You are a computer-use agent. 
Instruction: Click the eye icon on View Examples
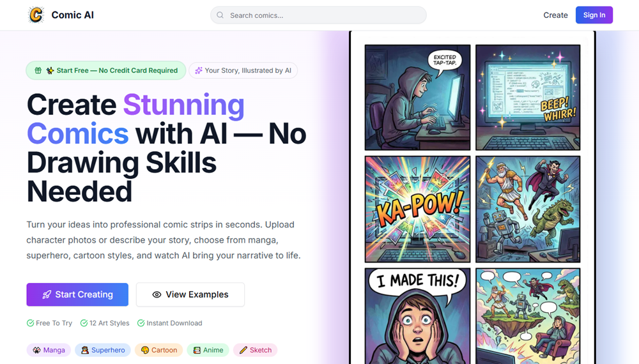pyautogui.click(x=157, y=294)
